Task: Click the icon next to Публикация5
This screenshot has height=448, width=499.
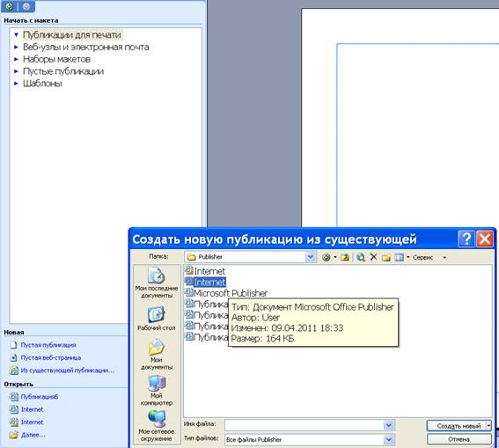Action: tap(13, 397)
